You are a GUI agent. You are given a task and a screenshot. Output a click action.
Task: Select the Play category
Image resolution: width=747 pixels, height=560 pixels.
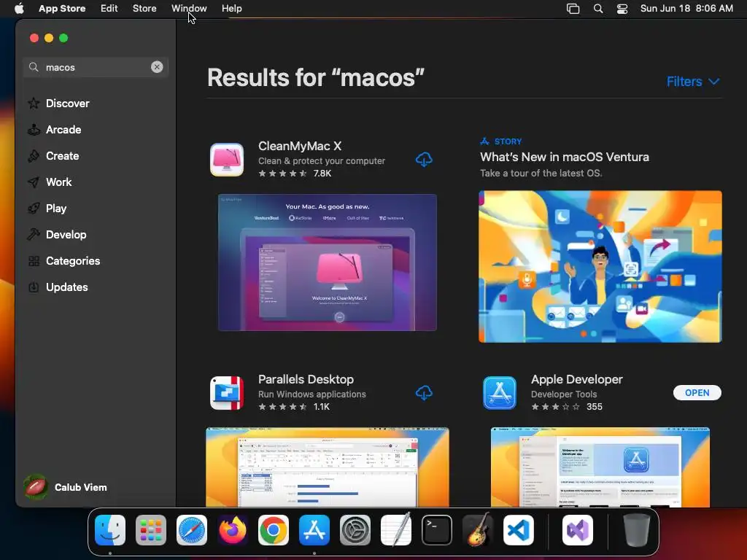(x=47, y=208)
